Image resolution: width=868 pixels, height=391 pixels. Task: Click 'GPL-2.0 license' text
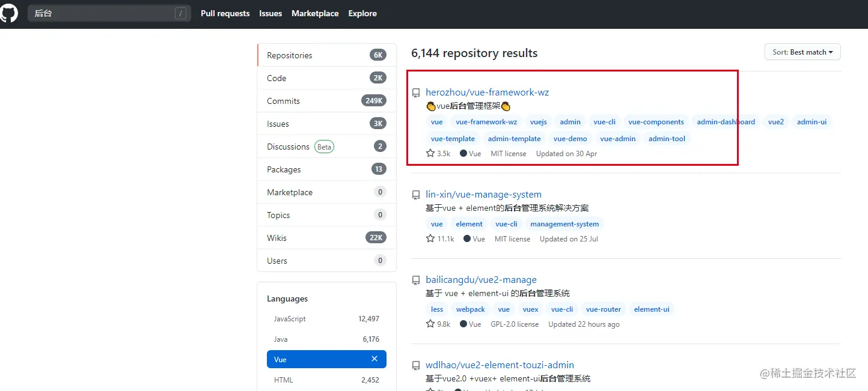coord(515,324)
